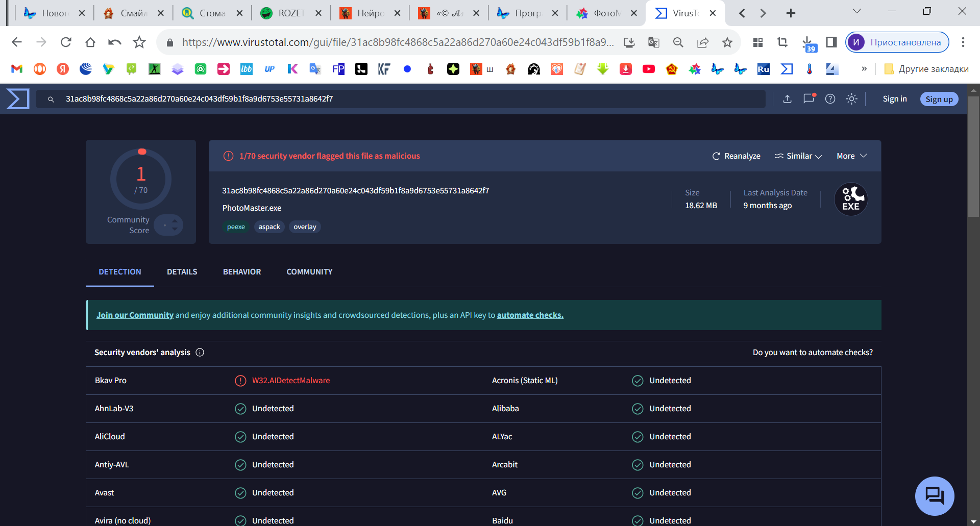This screenshot has height=526, width=980.
Task: Open the extensions grid icon
Action: tap(758, 42)
